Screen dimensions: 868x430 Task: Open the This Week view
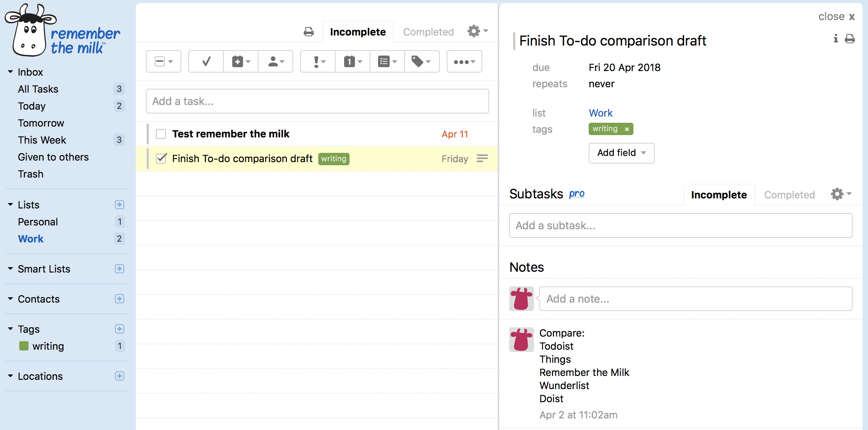(x=42, y=140)
